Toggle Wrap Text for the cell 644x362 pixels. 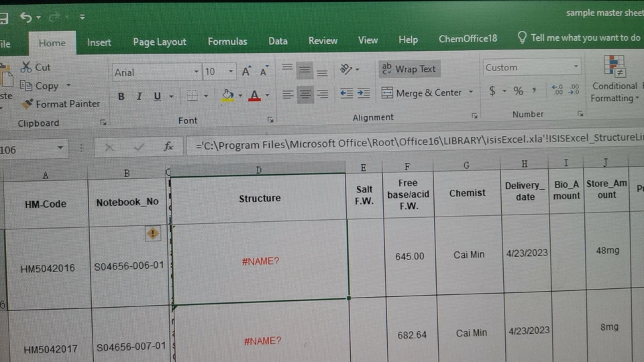(409, 69)
